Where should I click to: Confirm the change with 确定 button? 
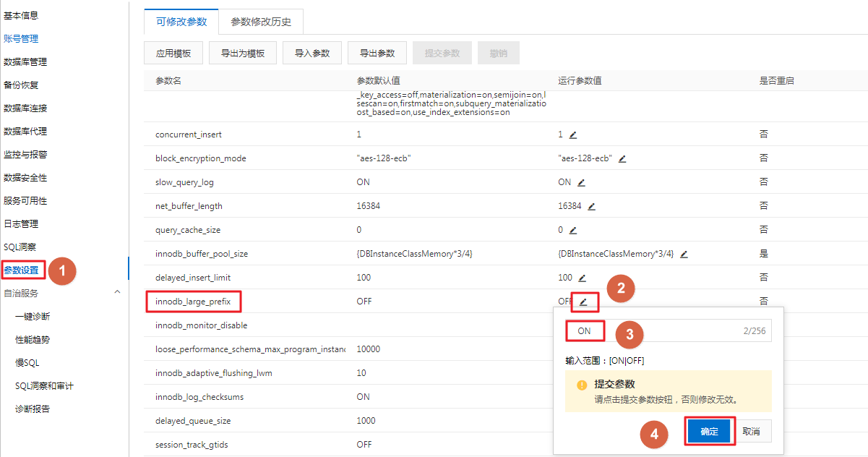pos(709,431)
